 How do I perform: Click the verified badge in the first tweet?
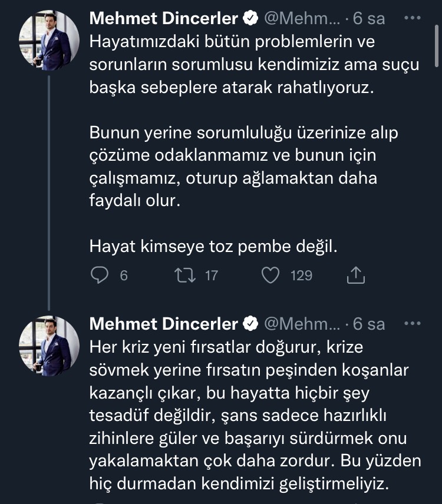pos(250,19)
